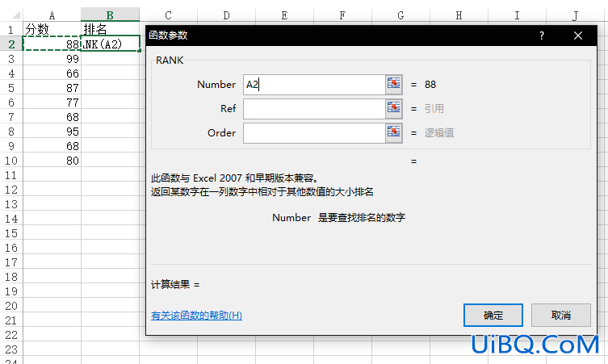Screen dimensions: 608x364
Task: Select column A header
Action: 52,15
